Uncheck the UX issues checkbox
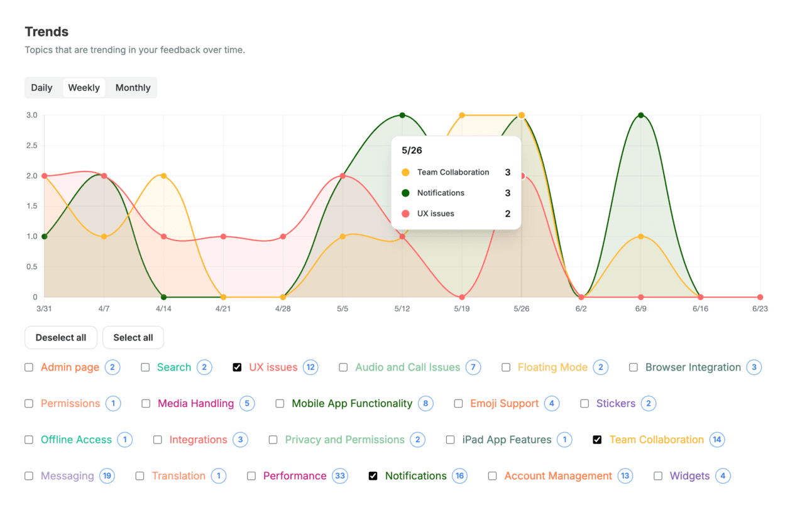Image resolution: width=812 pixels, height=505 pixels. pos(237,367)
